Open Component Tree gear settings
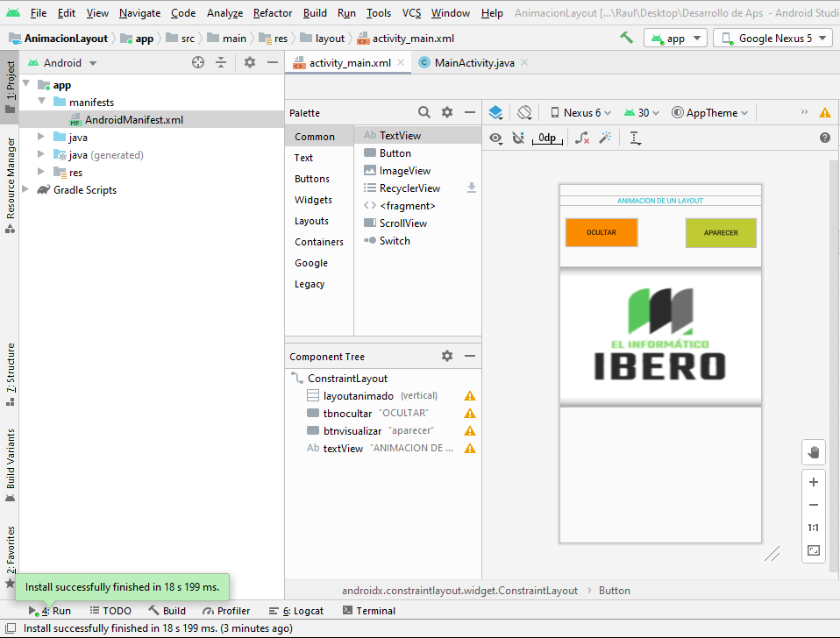The image size is (840, 638). [447, 356]
